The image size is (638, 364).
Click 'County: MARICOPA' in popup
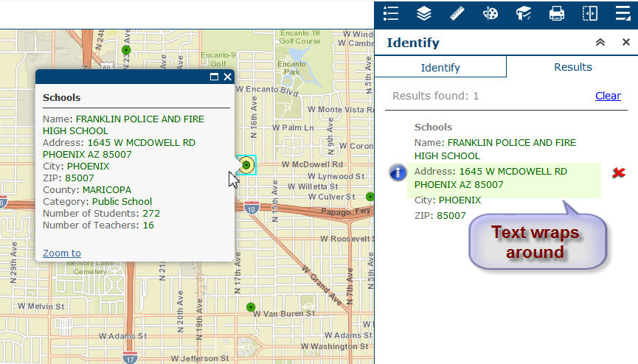87,190
